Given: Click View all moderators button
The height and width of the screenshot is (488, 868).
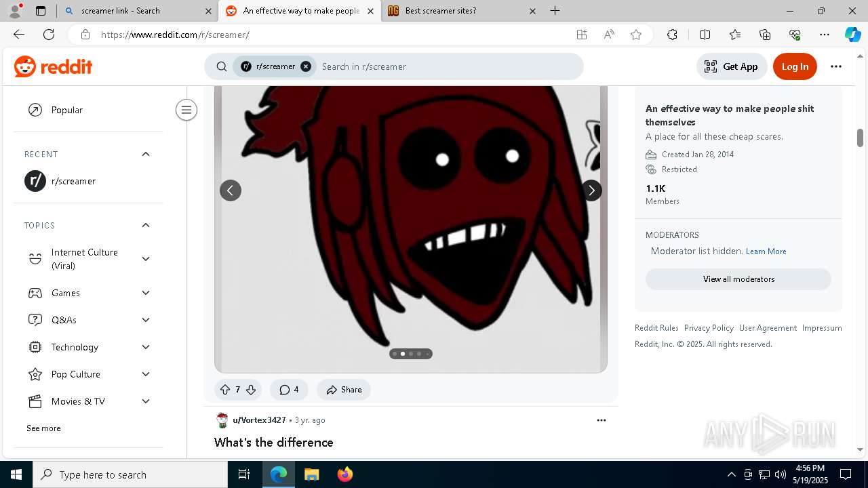Looking at the screenshot, I should point(738,279).
